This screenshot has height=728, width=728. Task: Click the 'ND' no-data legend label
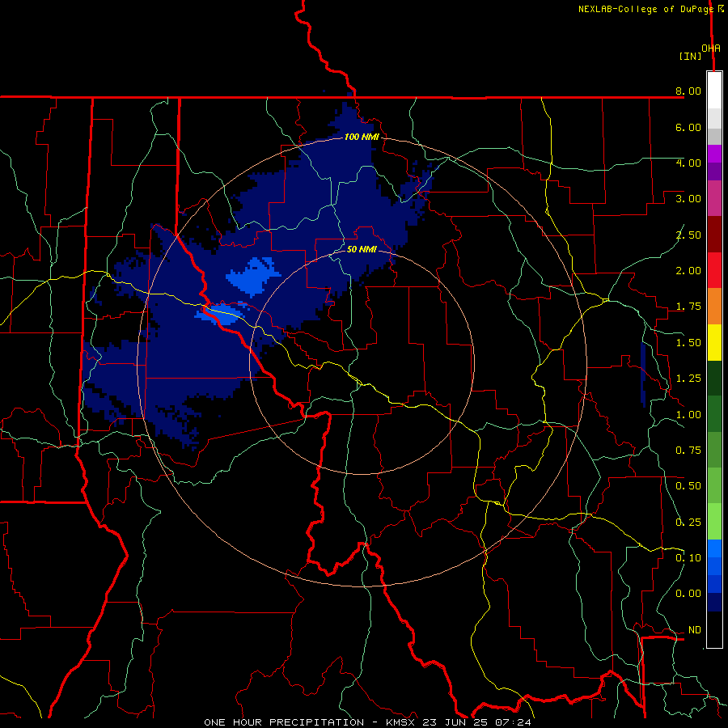point(695,630)
